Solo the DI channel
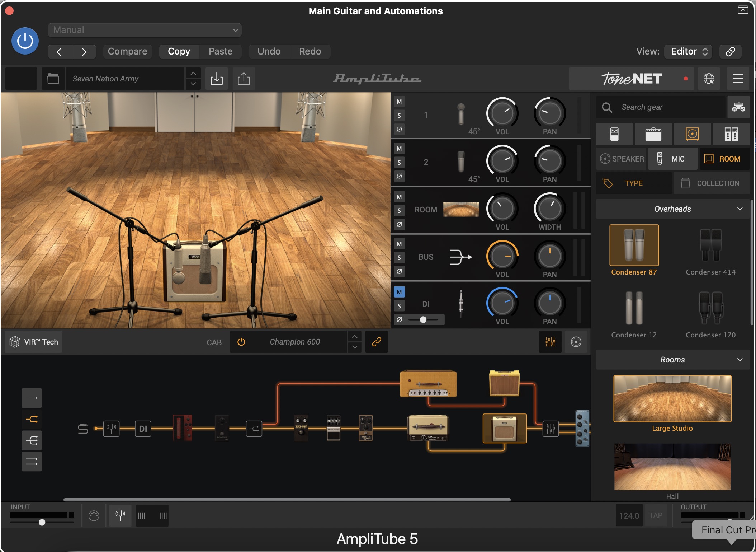 (399, 306)
